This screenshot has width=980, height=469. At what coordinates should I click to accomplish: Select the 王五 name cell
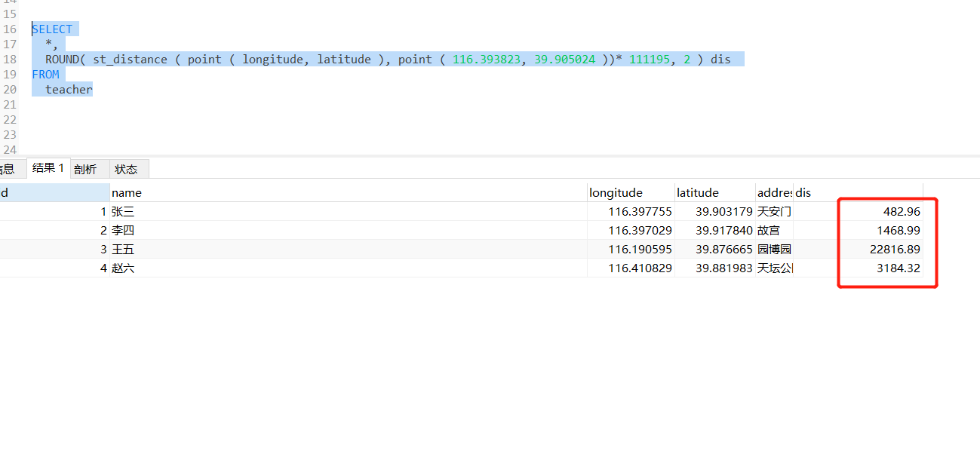click(x=123, y=250)
